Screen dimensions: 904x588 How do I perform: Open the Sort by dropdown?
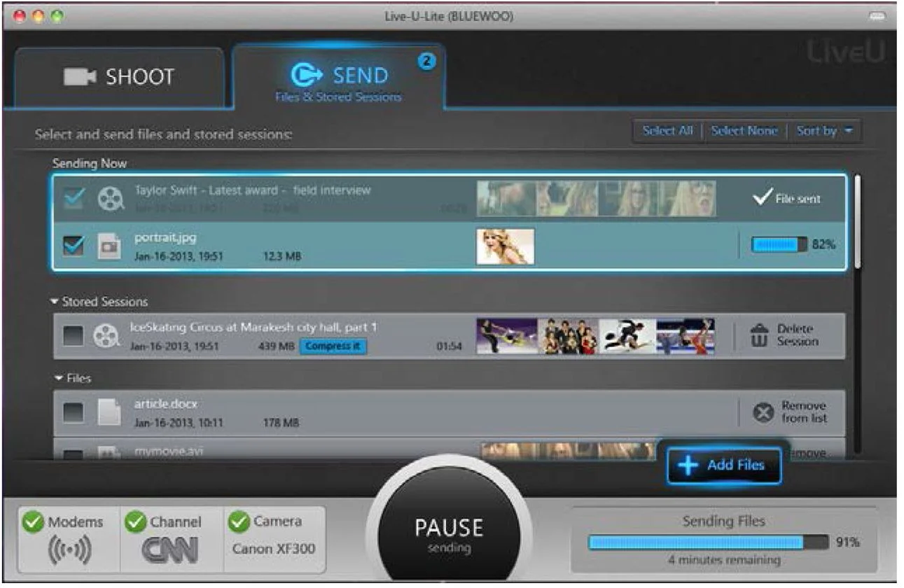click(x=824, y=131)
